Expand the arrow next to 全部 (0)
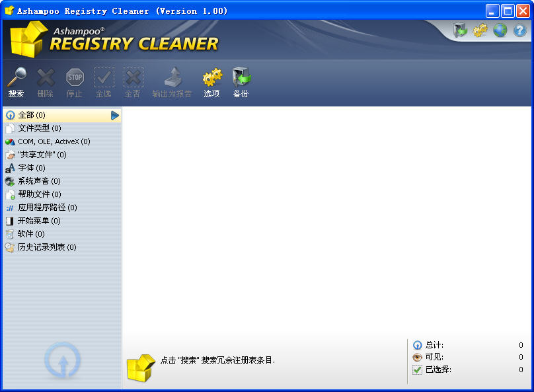 click(x=115, y=115)
